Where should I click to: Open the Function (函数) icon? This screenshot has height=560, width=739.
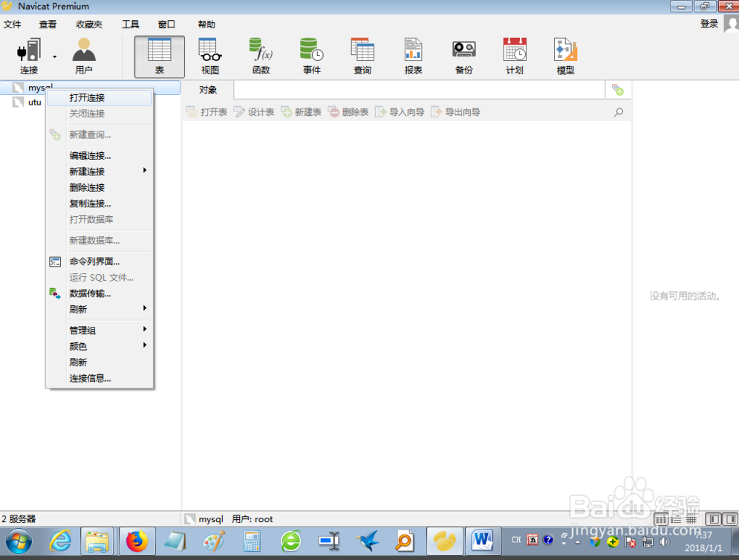click(261, 56)
